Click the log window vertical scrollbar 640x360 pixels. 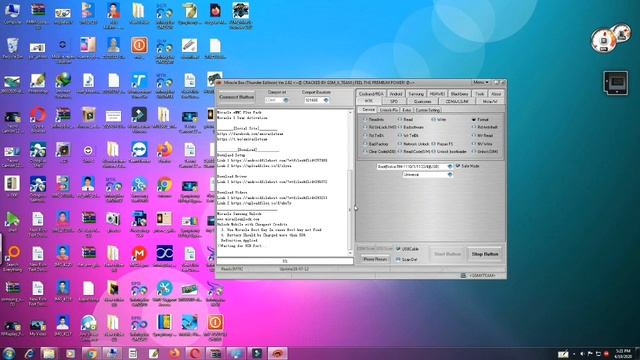(x=350, y=182)
